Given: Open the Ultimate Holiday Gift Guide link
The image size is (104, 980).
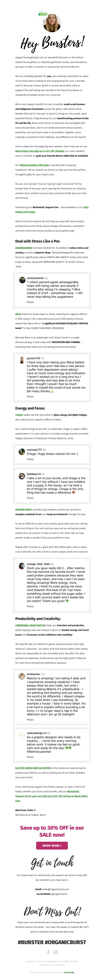Looking at the screenshot, I should [x=35, y=165].
